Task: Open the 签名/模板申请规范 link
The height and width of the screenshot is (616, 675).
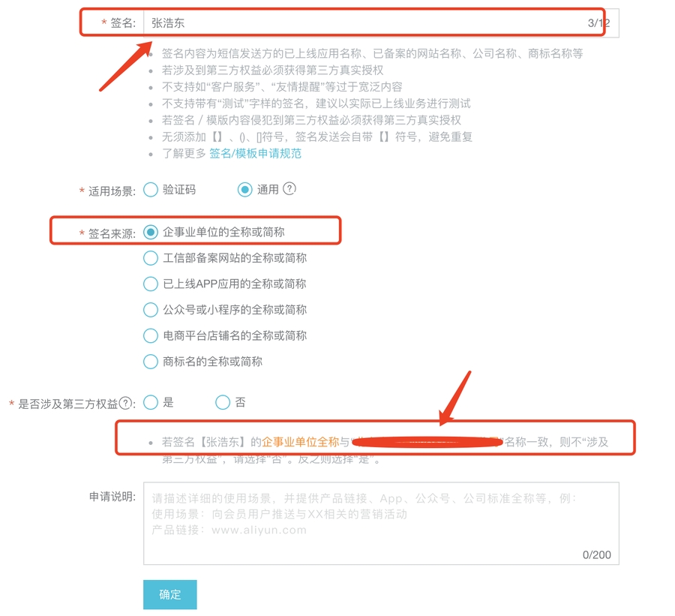Action: click(255, 153)
